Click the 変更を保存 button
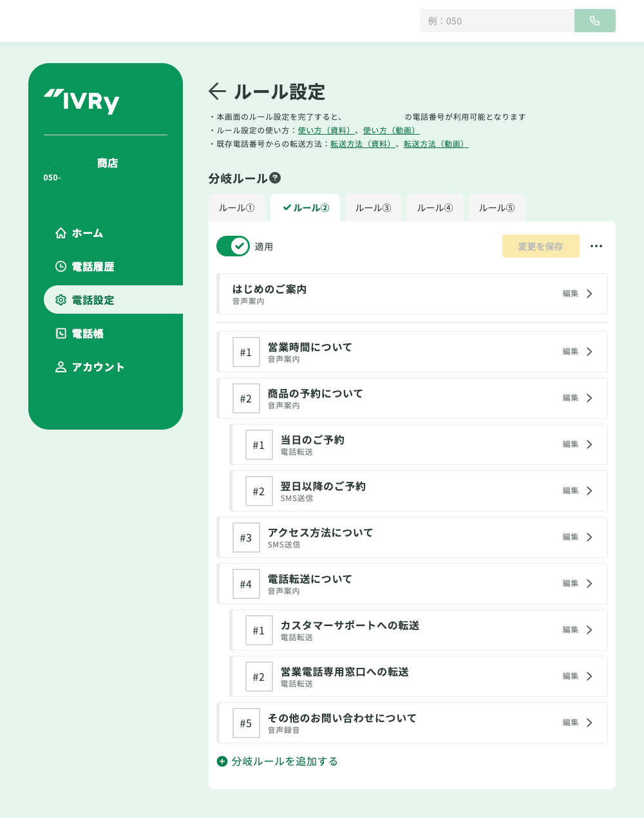644x818 pixels. pos(540,246)
